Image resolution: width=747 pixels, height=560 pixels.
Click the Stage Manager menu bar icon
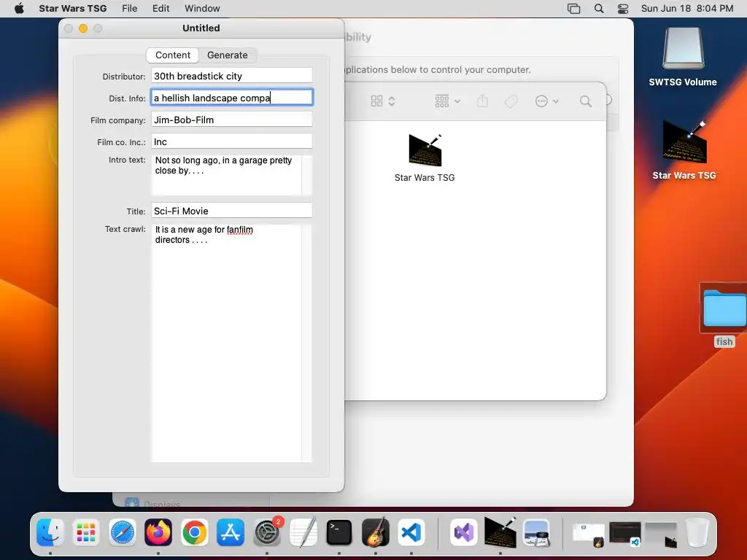pos(573,8)
